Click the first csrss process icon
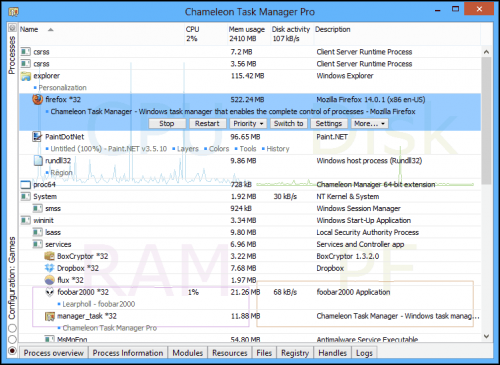The height and width of the screenshot is (365, 500). 25,52
